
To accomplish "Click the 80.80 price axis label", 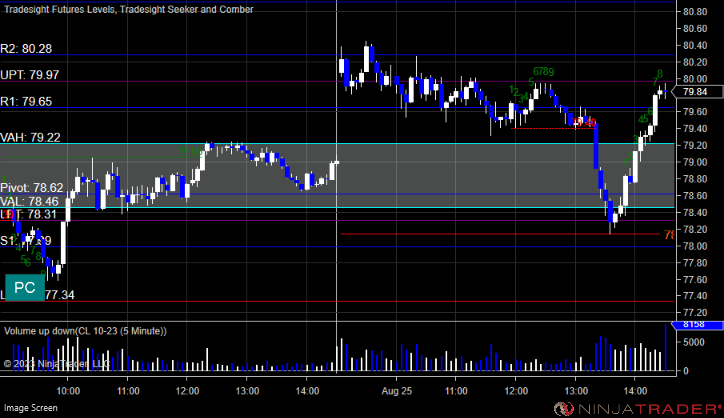I will point(695,12).
